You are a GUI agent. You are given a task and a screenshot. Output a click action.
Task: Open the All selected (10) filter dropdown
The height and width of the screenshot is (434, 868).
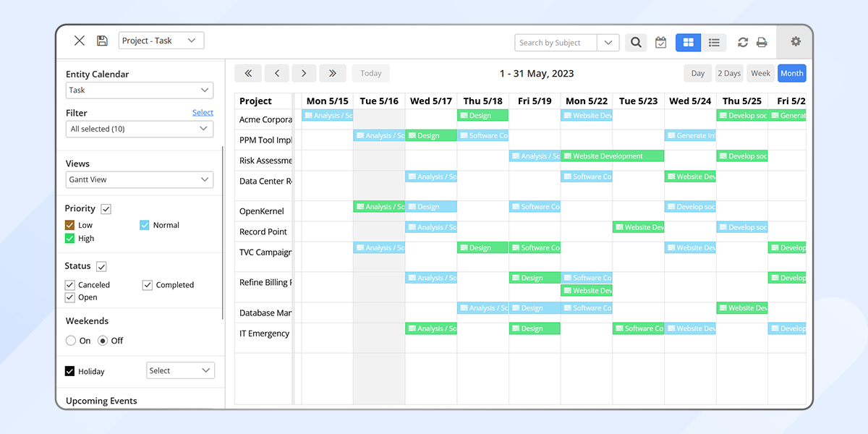pos(140,129)
